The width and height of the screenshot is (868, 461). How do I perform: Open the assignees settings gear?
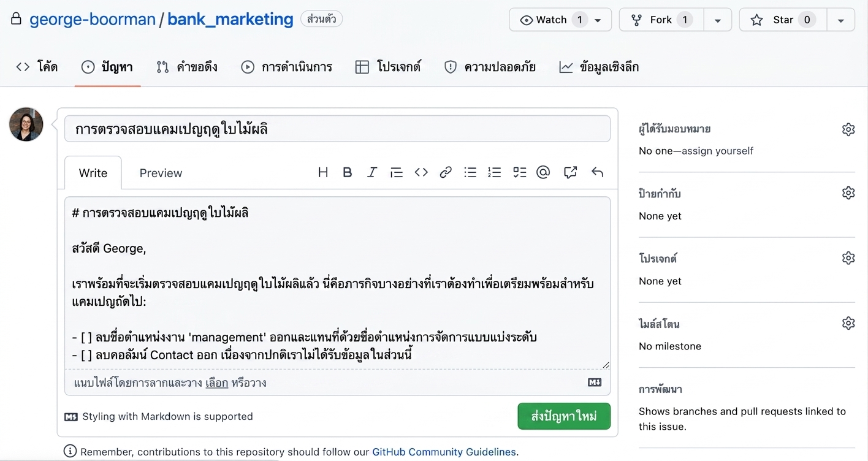848,129
